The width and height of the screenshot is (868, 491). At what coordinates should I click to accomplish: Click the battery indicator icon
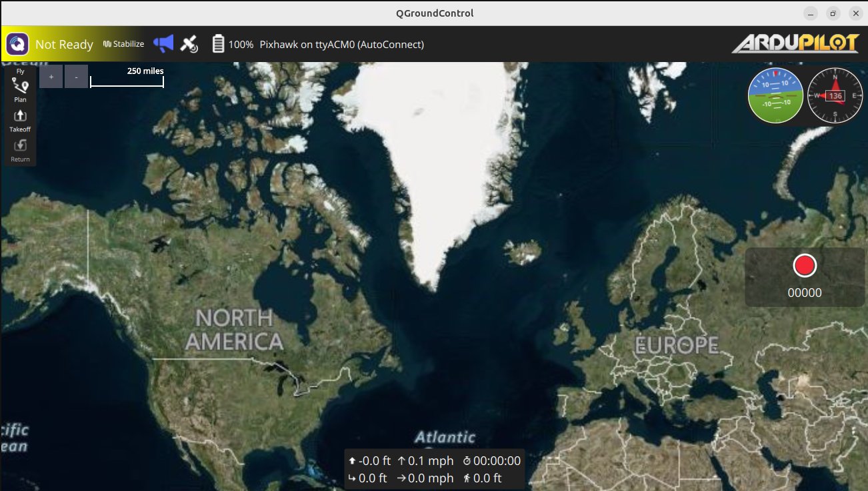click(218, 44)
